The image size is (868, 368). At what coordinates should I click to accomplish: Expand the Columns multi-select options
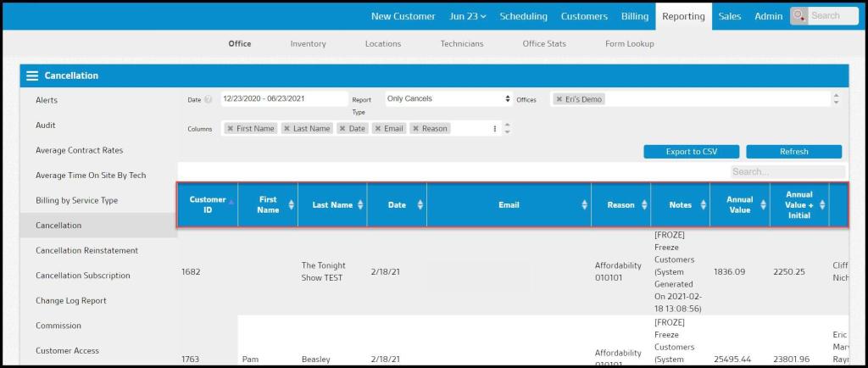point(496,129)
